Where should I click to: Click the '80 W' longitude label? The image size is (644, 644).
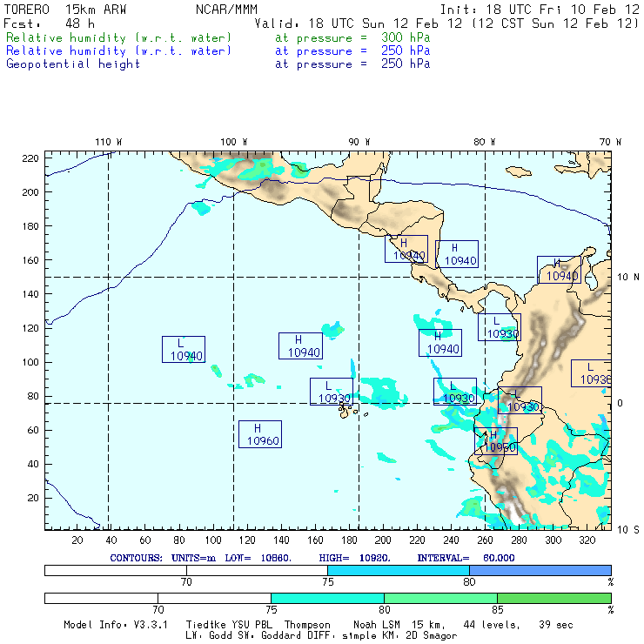pyautogui.click(x=484, y=142)
